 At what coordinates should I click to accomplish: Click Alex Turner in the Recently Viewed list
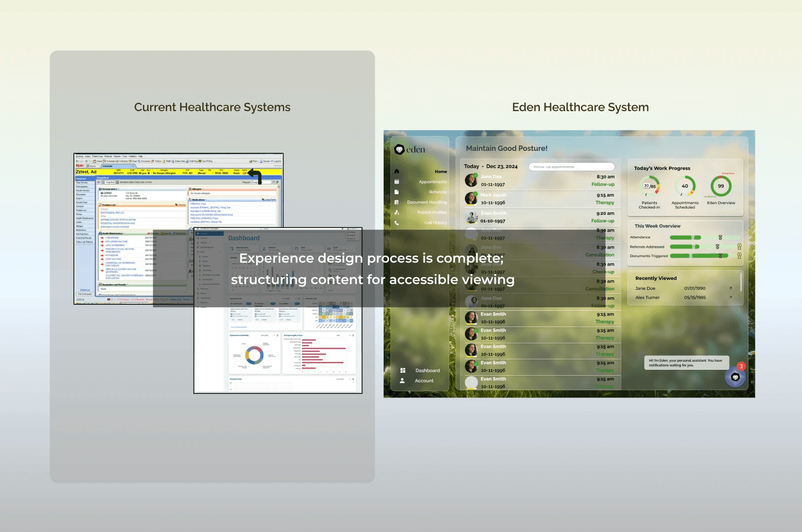(647, 298)
